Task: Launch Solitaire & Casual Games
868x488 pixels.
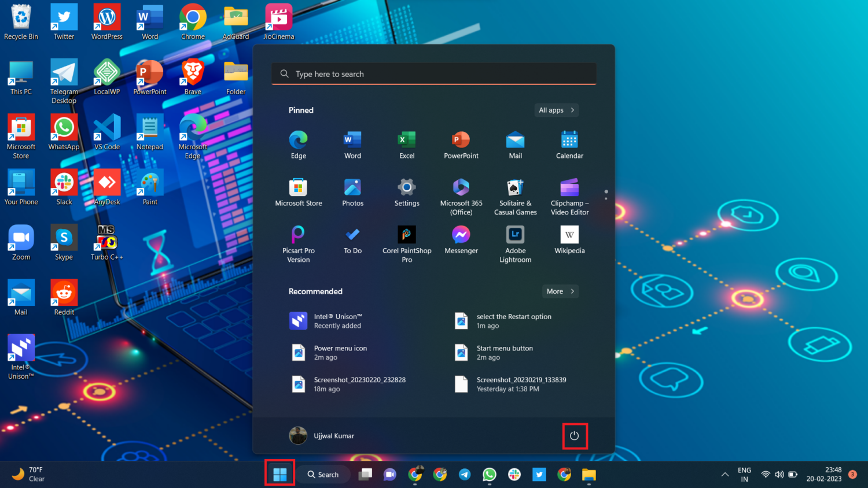Action: pyautogui.click(x=515, y=197)
